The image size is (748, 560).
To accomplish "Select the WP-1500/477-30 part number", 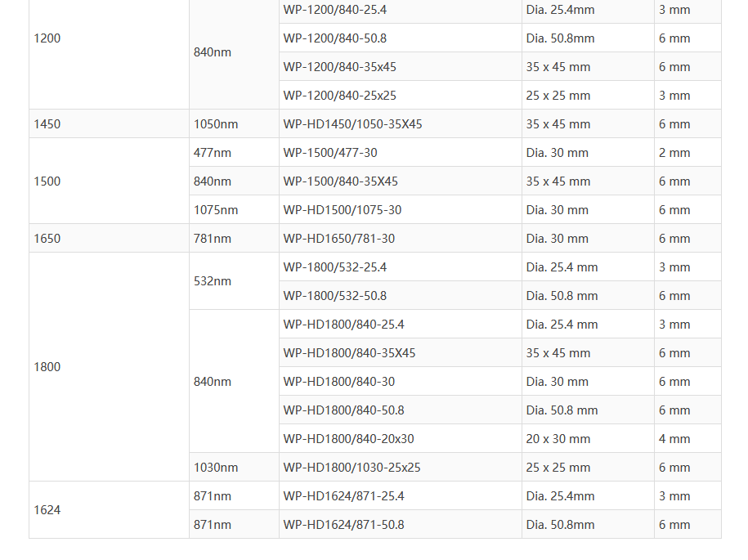I will click(x=330, y=153).
